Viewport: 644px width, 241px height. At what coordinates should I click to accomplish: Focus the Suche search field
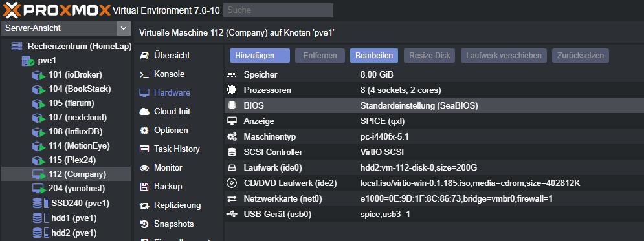(278, 10)
